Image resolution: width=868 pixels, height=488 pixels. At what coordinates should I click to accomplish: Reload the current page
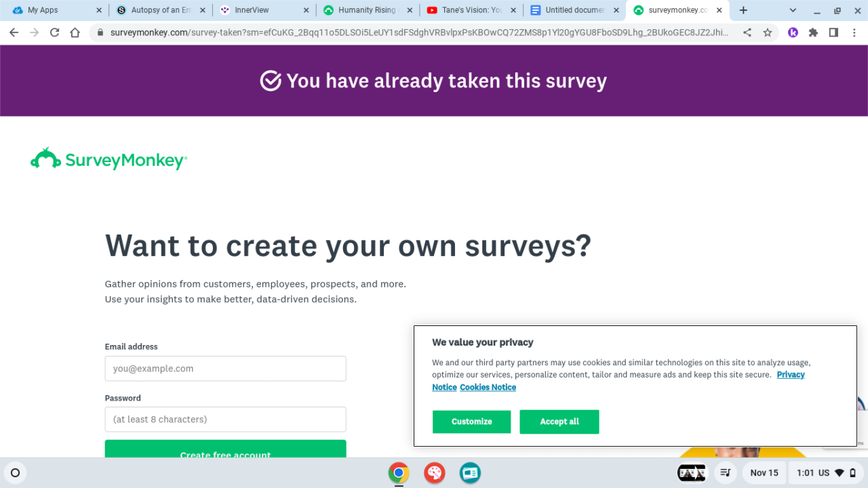click(55, 33)
